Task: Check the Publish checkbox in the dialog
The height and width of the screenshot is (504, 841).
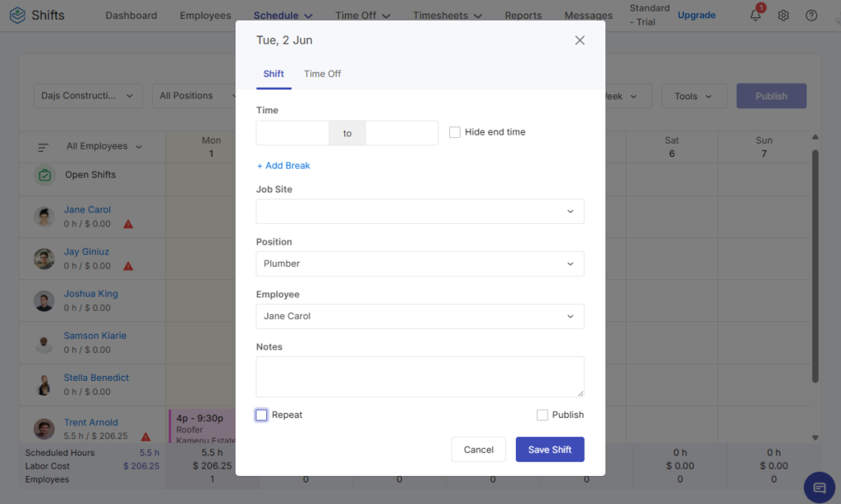Action: 542,415
